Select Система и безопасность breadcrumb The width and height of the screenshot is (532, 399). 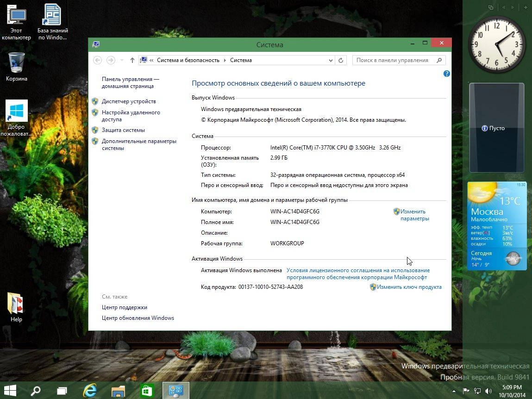(188, 60)
